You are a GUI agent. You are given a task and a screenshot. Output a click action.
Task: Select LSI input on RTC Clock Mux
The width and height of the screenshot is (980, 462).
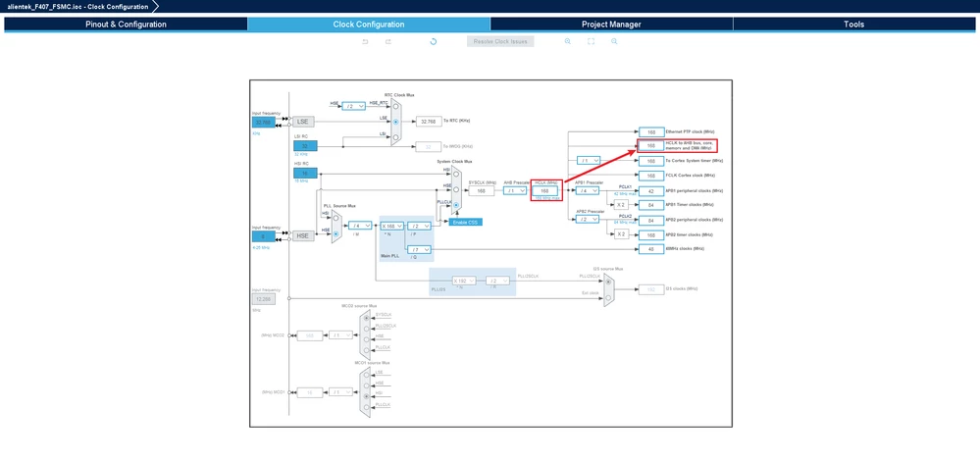click(x=395, y=137)
